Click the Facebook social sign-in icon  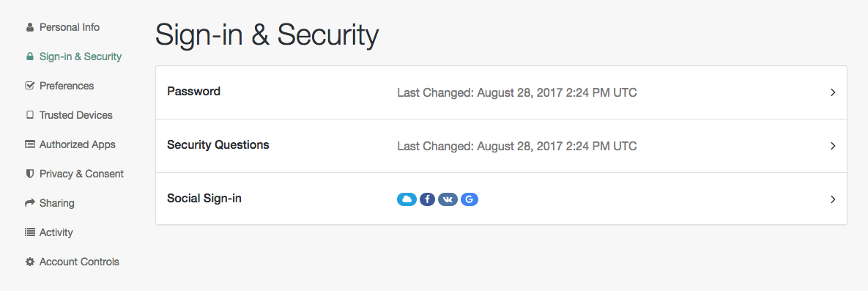click(427, 199)
